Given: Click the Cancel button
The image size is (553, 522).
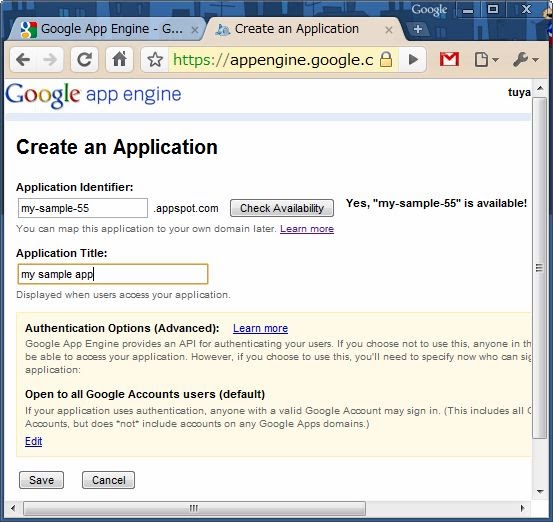Looking at the screenshot, I should coord(108,480).
